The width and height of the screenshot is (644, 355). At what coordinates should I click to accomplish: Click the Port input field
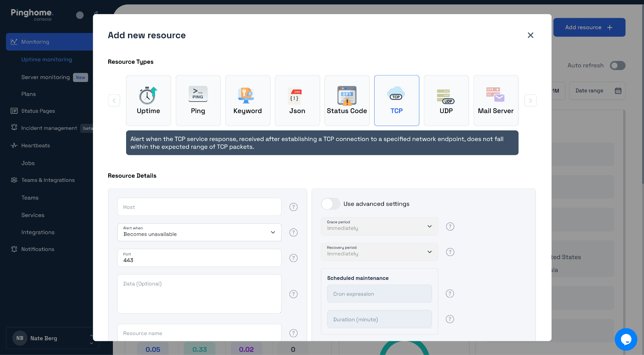[199, 258]
